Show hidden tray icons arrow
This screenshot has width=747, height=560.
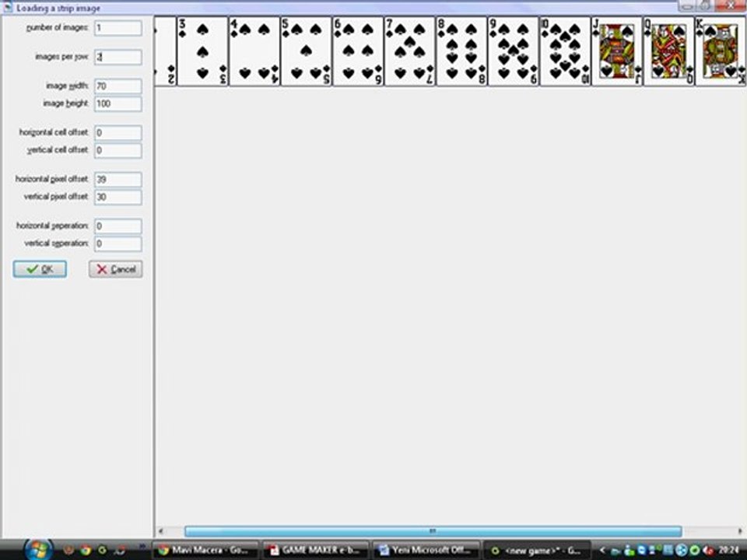pyautogui.click(x=602, y=550)
